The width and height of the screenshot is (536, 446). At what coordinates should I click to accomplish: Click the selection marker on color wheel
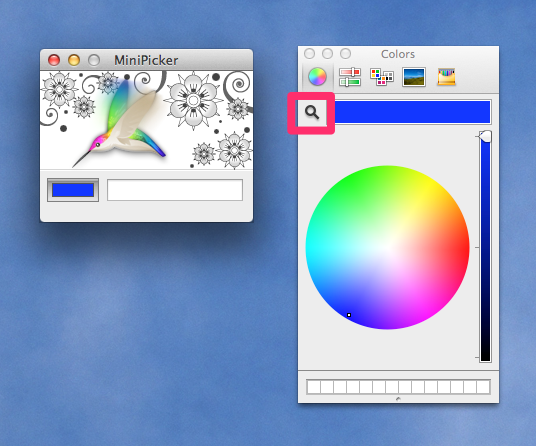click(x=349, y=315)
